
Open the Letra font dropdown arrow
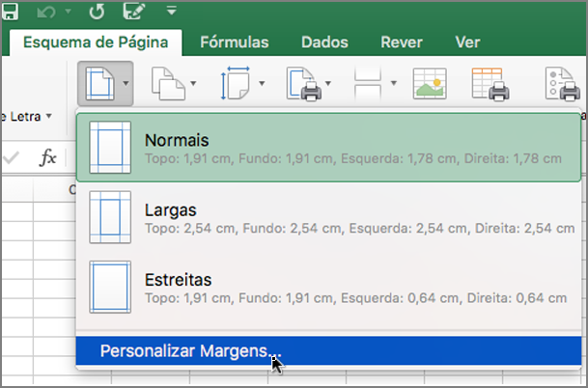[x=48, y=117]
